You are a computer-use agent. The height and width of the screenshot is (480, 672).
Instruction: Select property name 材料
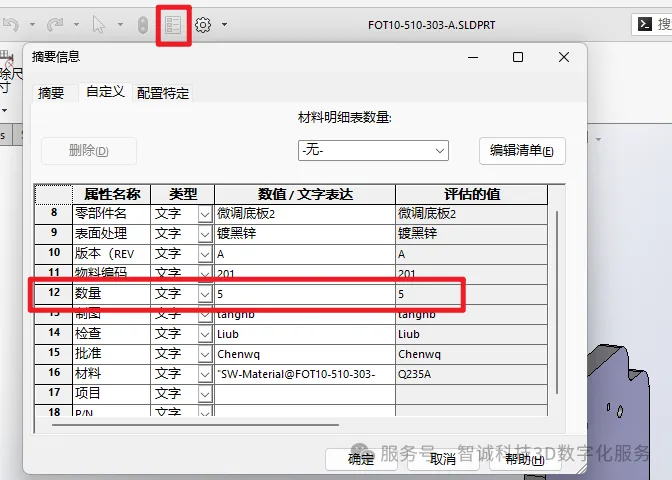pyautogui.click(x=111, y=374)
